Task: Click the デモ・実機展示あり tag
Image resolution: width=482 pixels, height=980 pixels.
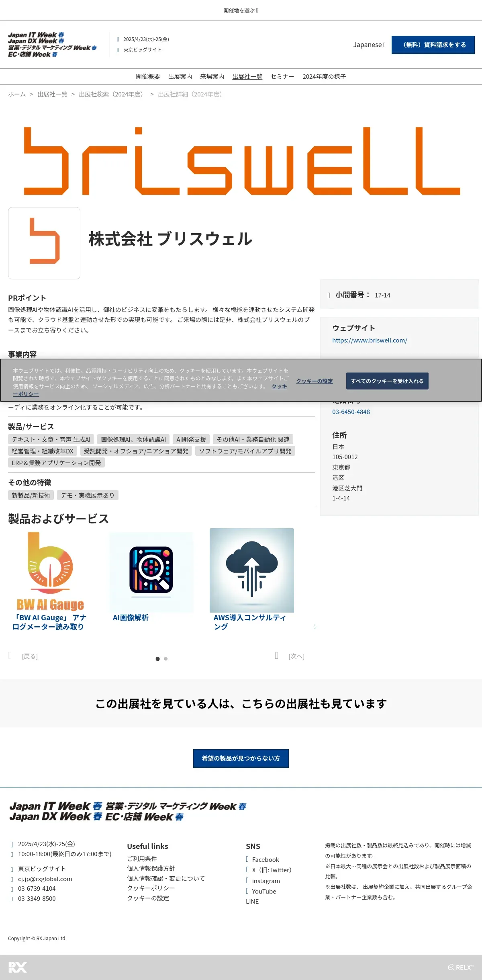Action: (x=88, y=495)
